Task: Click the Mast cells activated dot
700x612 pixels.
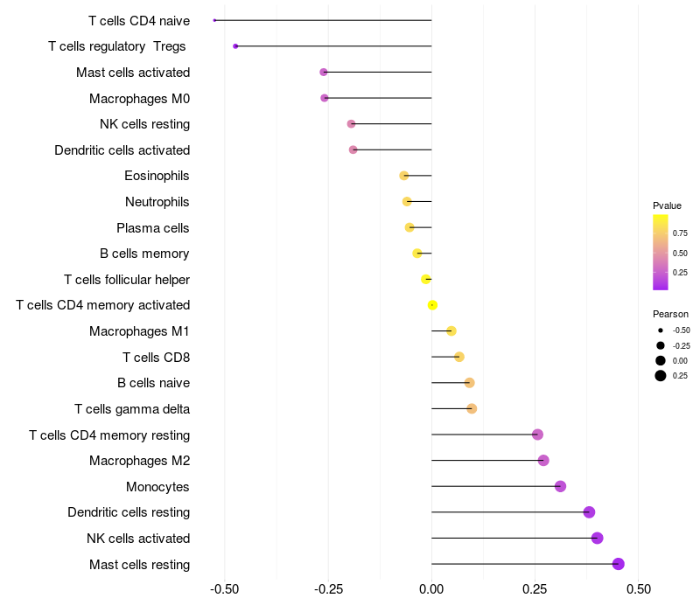Action: point(324,72)
